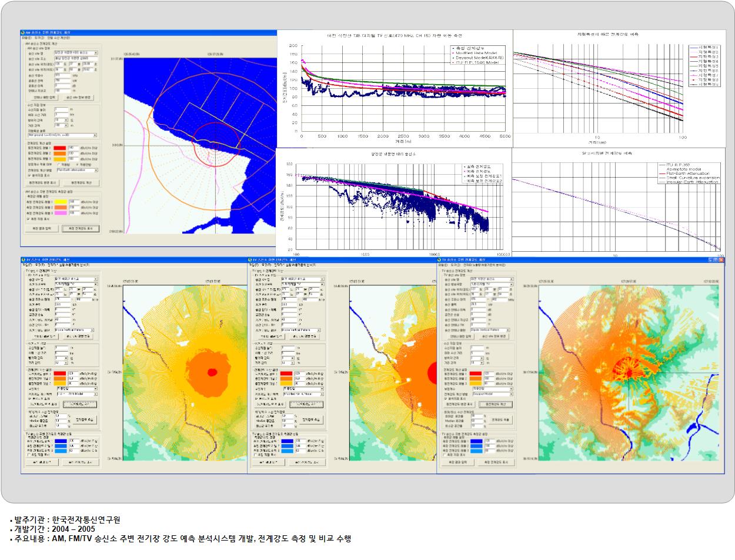The image size is (735, 560).
Task: Expand 송신 site 명 dropdown in right TV window
Action: [x=492, y=279]
